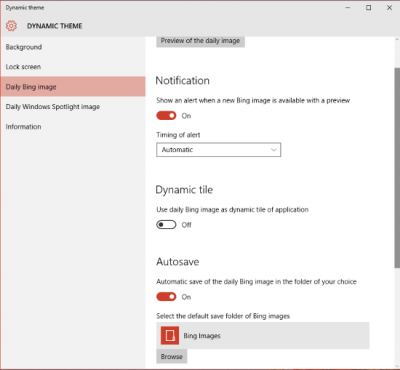This screenshot has width=400, height=370.
Task: Click the red Bing Images folder icon
Action: 170,335
